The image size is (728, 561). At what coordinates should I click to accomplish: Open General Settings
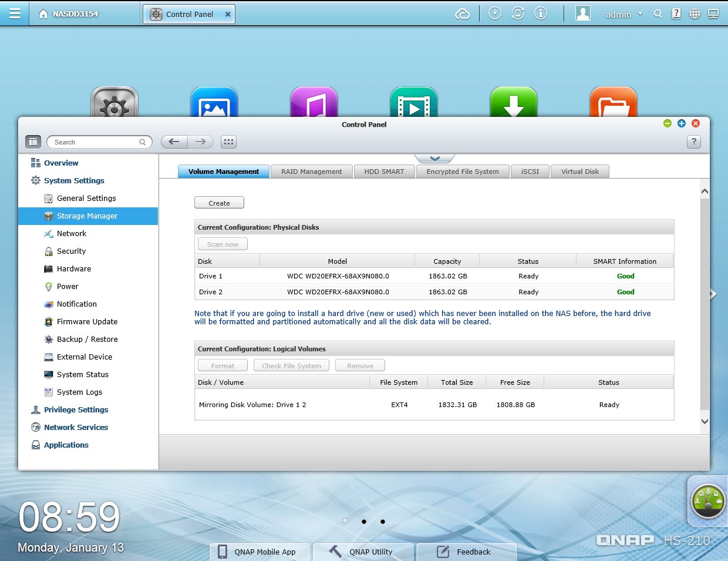click(x=86, y=199)
